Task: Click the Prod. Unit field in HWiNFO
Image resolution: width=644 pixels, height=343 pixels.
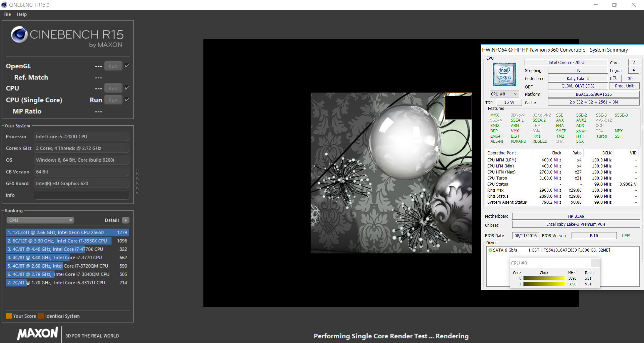Action: pyautogui.click(x=624, y=86)
